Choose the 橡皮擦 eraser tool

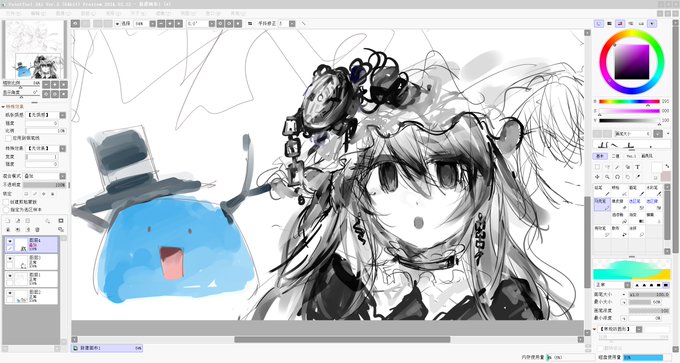(x=620, y=204)
